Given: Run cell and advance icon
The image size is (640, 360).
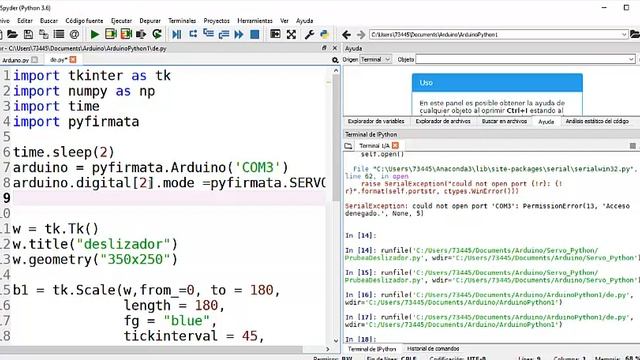Looking at the screenshot, I should [x=126, y=34].
